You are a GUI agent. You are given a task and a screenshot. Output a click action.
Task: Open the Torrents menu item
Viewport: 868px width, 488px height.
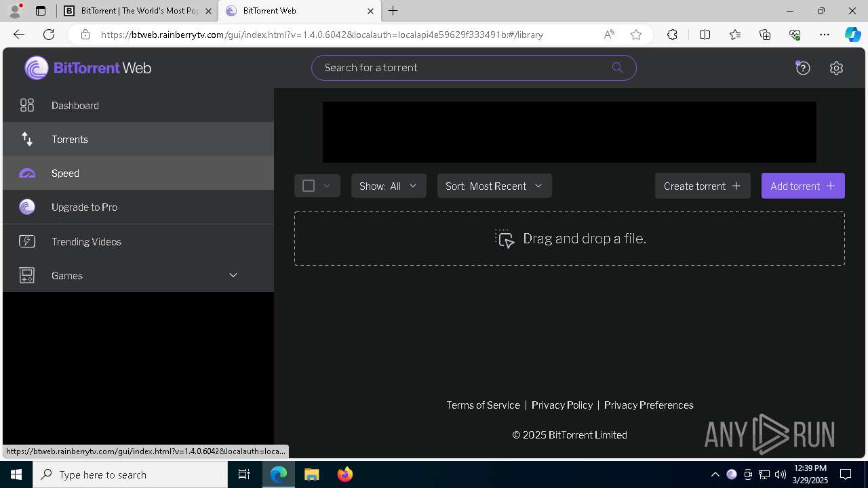[x=138, y=139]
